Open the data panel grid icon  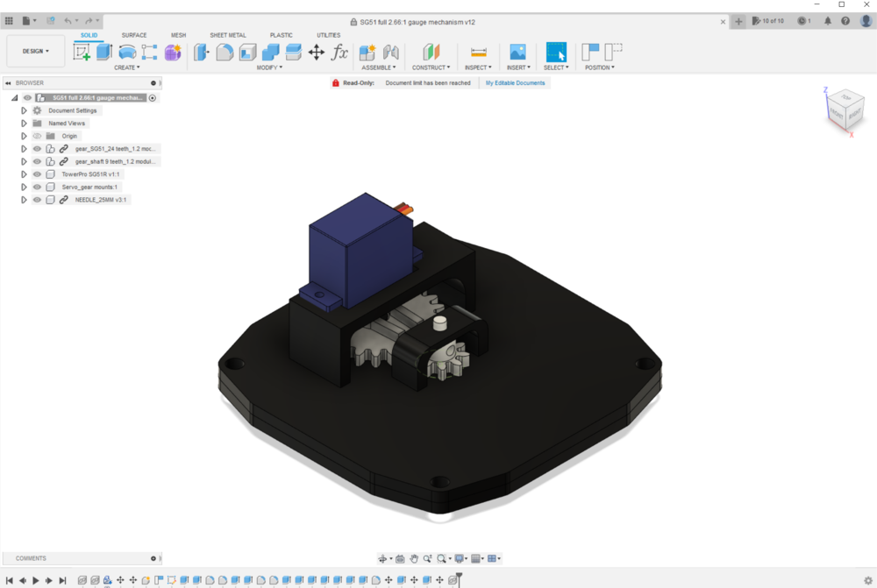[9, 21]
